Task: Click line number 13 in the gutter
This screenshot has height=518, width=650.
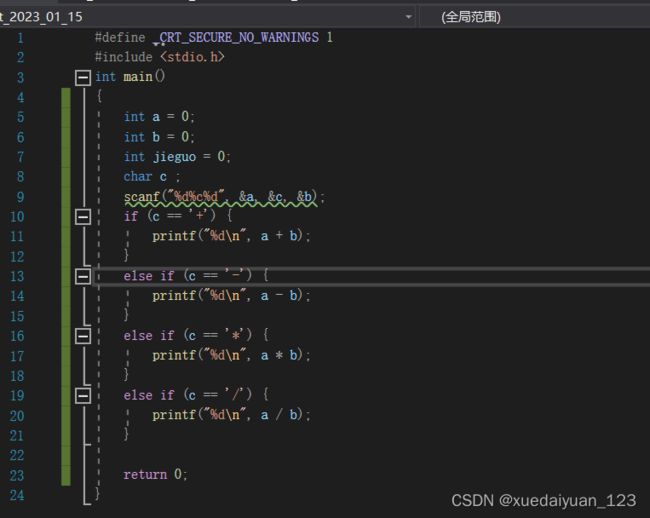Action: (17, 276)
